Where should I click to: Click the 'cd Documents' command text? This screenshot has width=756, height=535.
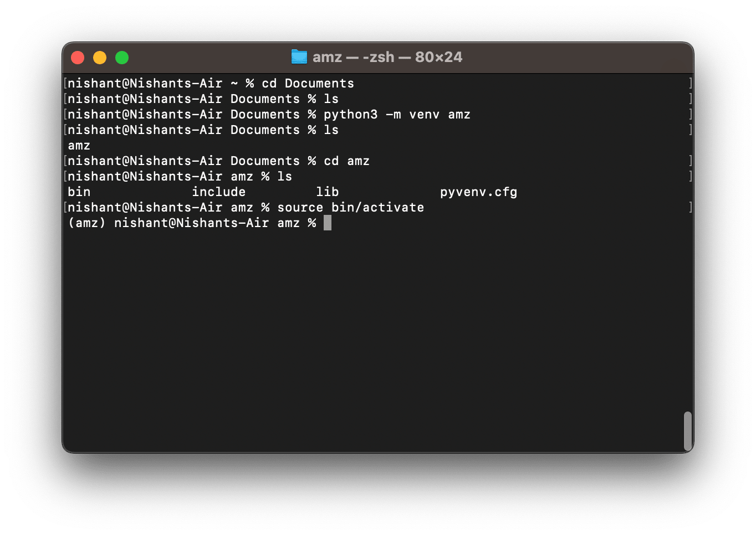(308, 84)
